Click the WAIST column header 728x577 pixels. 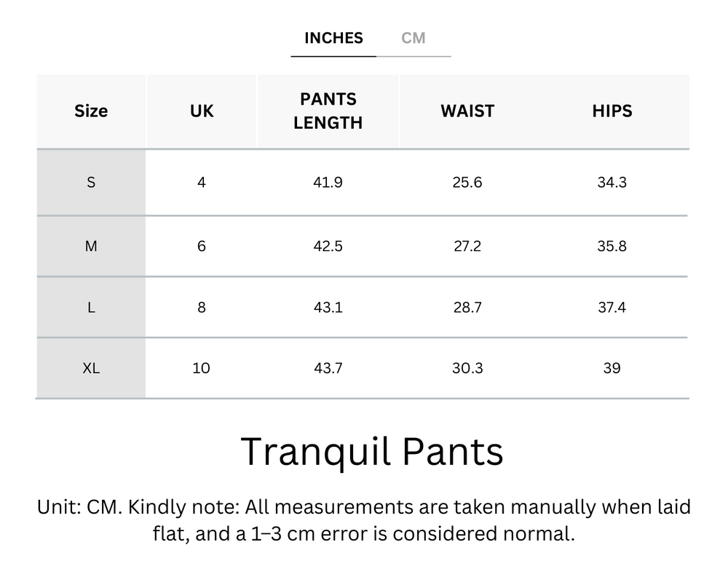click(x=467, y=111)
